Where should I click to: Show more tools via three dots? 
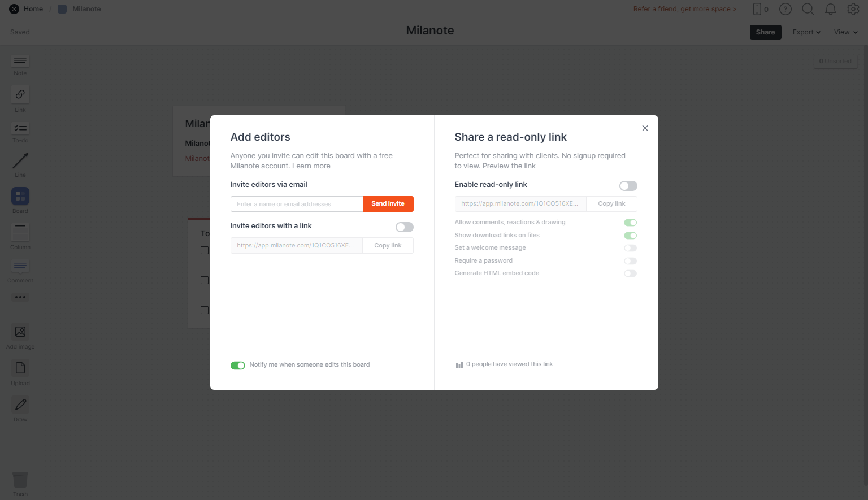coord(20,297)
